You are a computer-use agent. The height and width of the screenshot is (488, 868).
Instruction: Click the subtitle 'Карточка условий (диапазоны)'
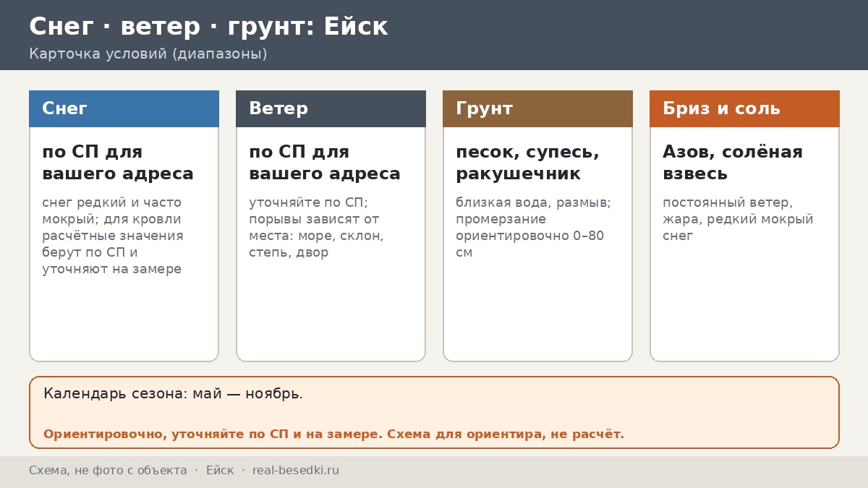click(148, 53)
